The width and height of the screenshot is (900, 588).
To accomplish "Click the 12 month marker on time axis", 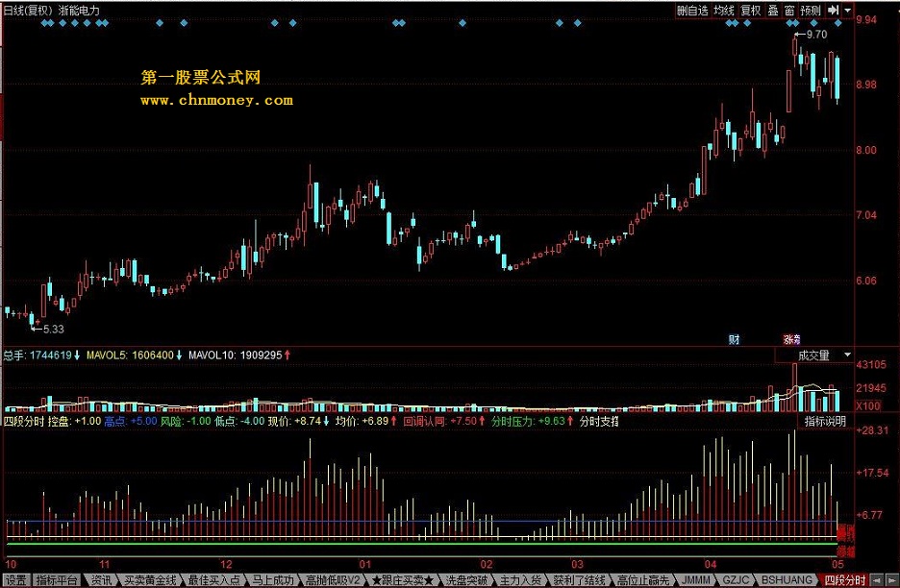I will 226,565.
